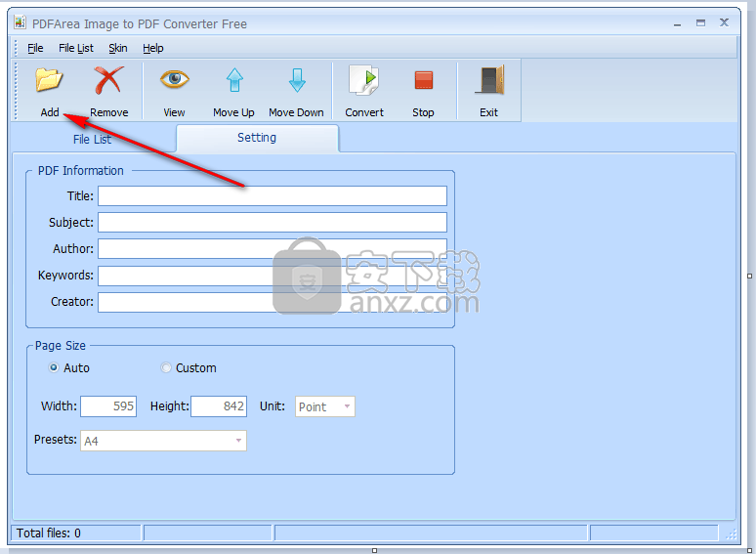756x554 pixels.
Task: Start conversion with the Convert icon
Action: (x=364, y=80)
